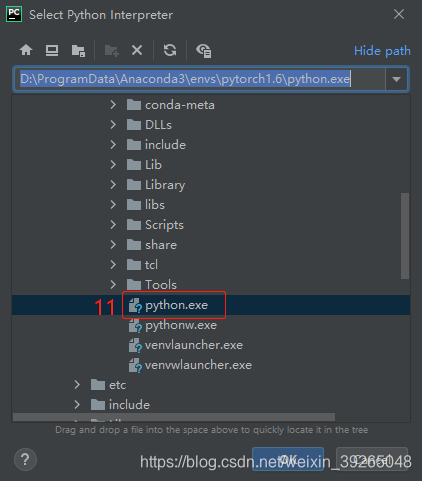Click the Lib folder icon

(x=134, y=165)
